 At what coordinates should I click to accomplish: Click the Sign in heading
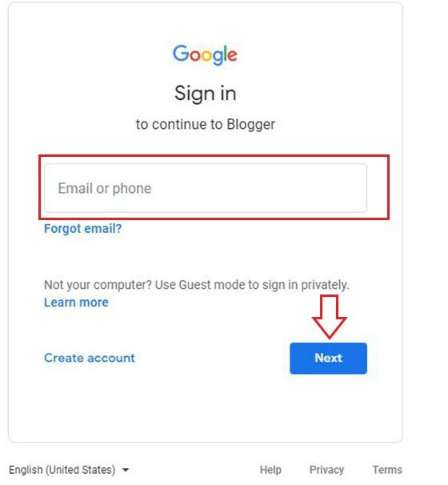point(206,94)
